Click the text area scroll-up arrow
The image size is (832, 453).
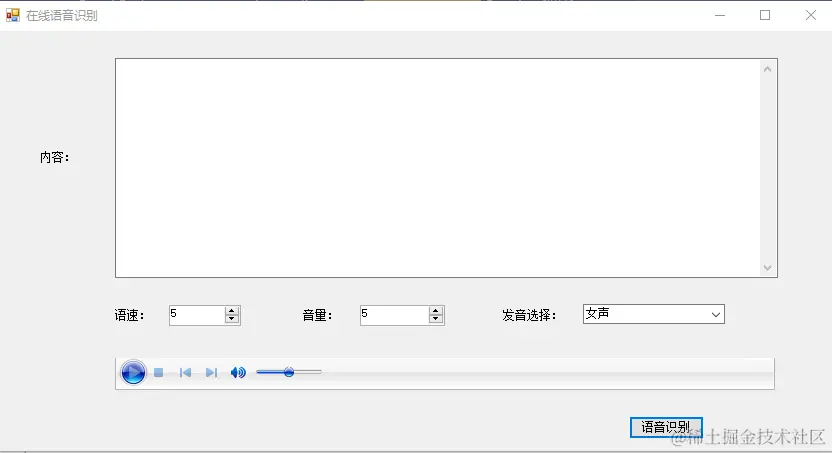(x=767, y=69)
